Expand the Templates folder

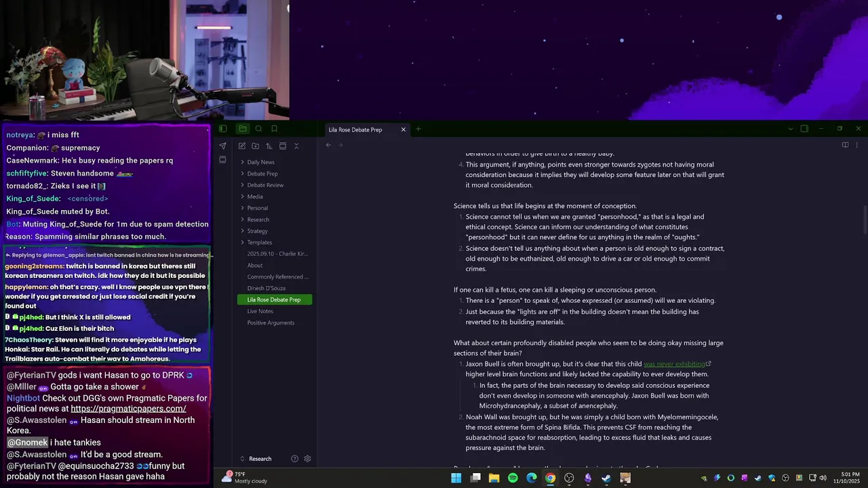pyautogui.click(x=274, y=243)
